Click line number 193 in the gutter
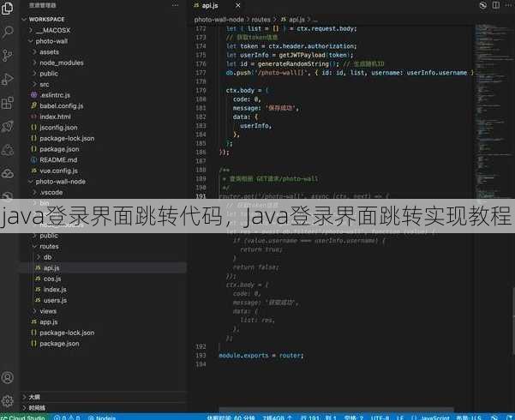Image resolution: width=515 pixels, height=420 pixels. point(201,355)
